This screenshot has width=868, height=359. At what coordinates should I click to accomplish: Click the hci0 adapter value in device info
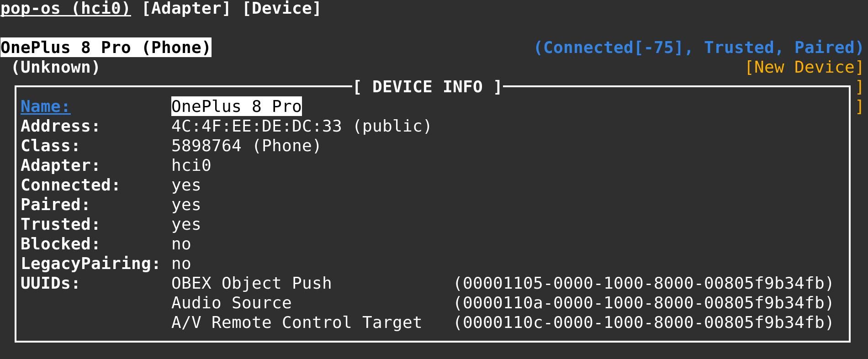(191, 166)
